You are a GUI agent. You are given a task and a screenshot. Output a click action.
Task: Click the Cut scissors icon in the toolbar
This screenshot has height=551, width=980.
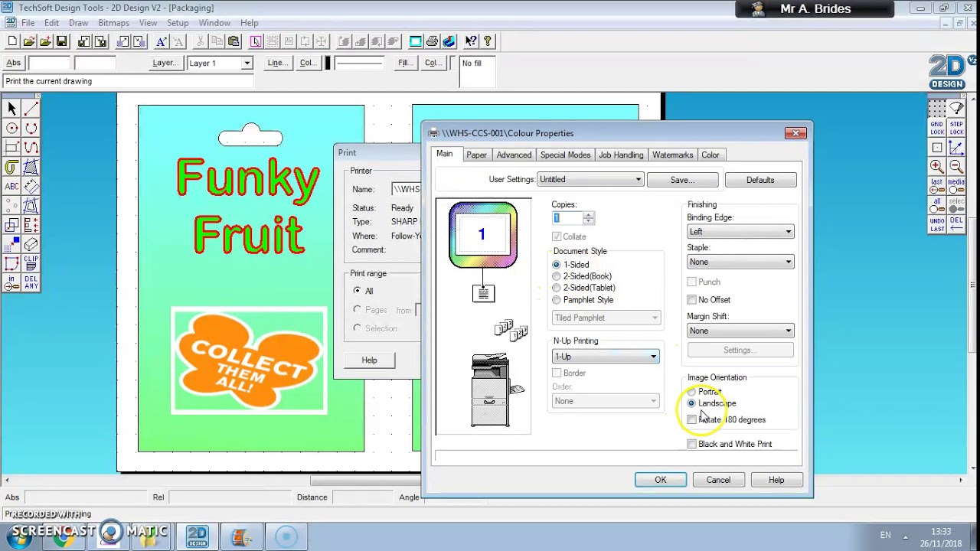click(200, 41)
